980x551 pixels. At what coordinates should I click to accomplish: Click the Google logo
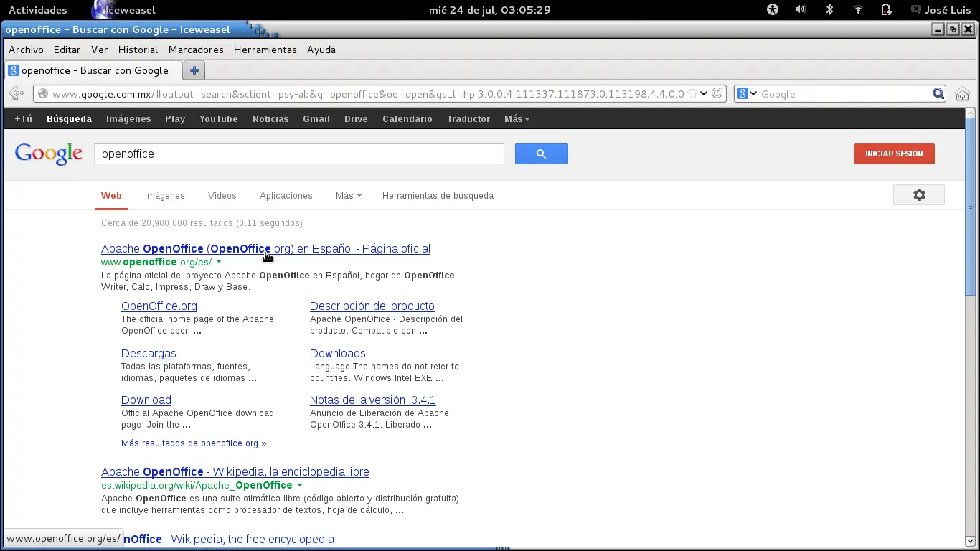49,154
